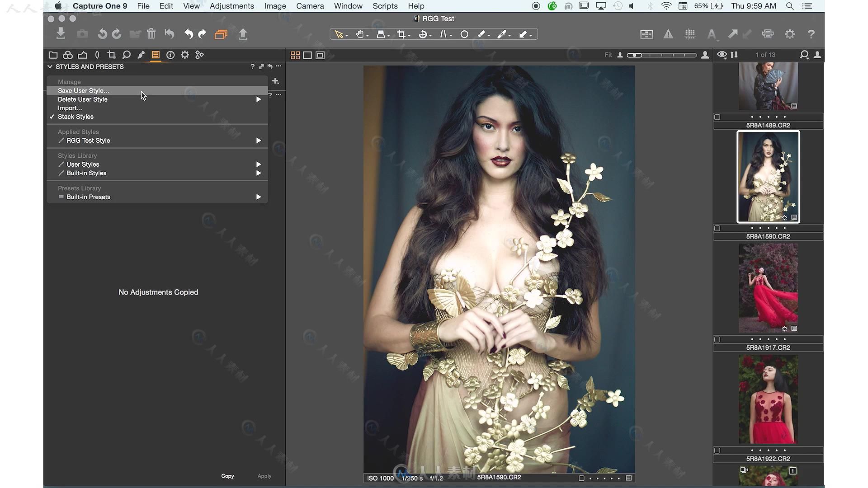Switch viewer to single view mode

(307, 55)
